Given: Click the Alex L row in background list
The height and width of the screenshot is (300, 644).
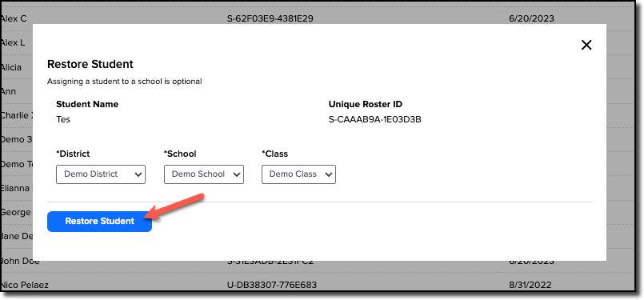Looking at the screenshot, I should click(x=12, y=42).
